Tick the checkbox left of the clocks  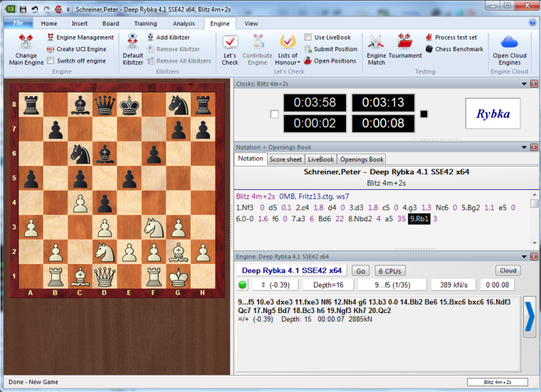(274, 114)
